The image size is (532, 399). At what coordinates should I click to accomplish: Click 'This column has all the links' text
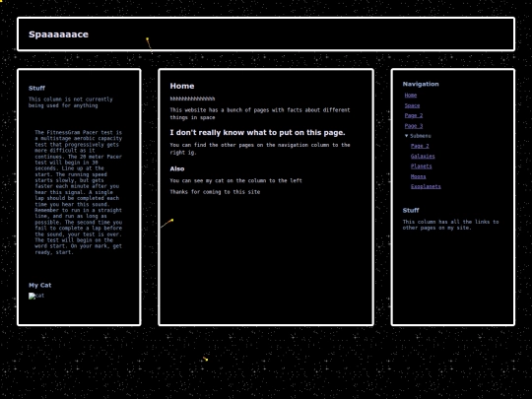[450, 225]
